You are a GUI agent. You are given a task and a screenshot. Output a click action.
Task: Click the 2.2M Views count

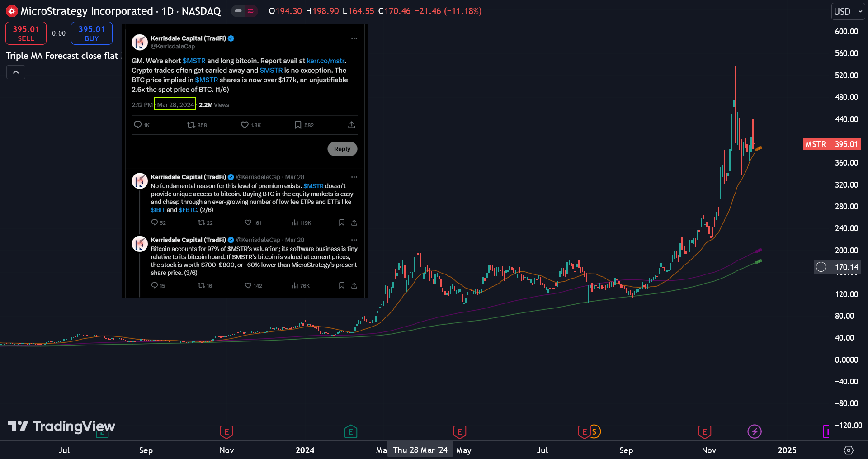tap(214, 104)
